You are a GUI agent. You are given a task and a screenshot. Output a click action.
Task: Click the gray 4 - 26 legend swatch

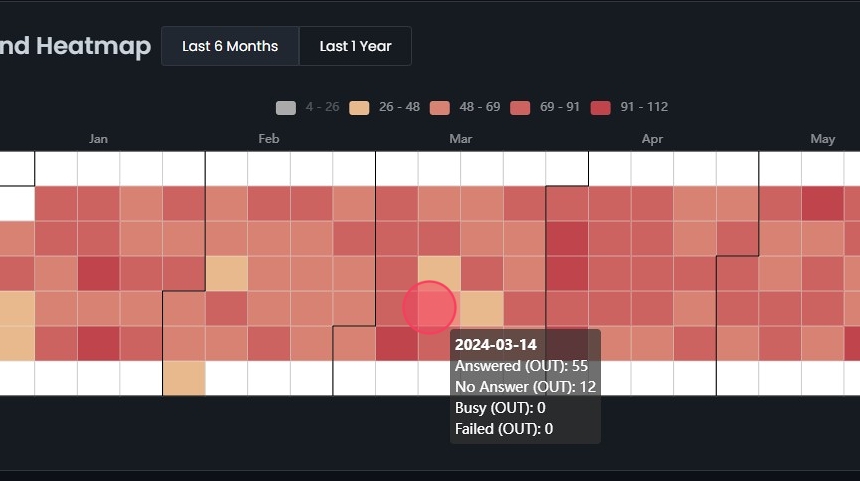pyautogui.click(x=286, y=107)
